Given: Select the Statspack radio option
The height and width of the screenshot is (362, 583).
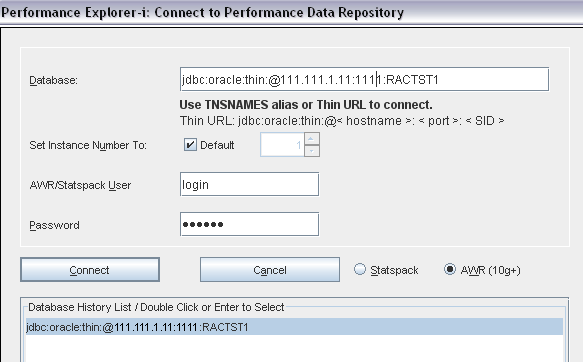Looking at the screenshot, I should (360, 269).
